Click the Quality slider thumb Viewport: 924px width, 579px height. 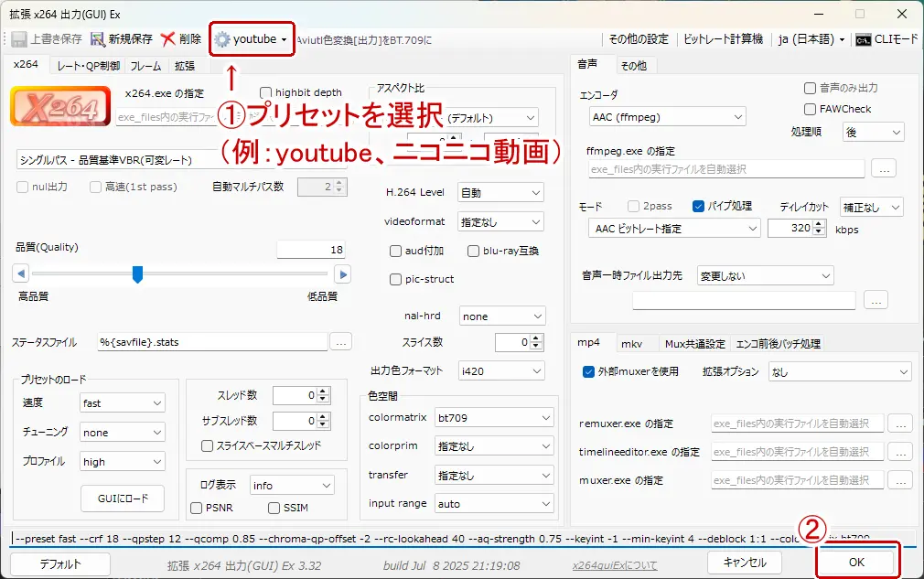[137, 274]
